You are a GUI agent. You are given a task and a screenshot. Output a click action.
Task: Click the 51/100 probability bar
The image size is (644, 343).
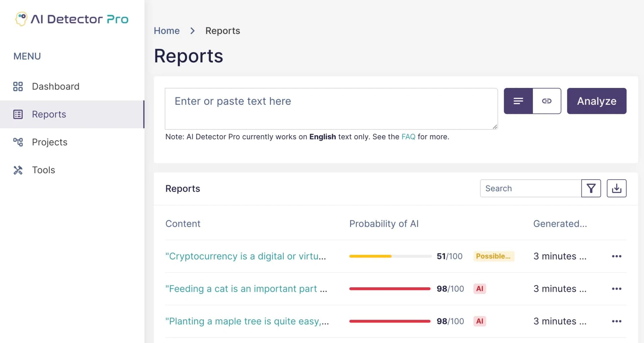tap(390, 256)
